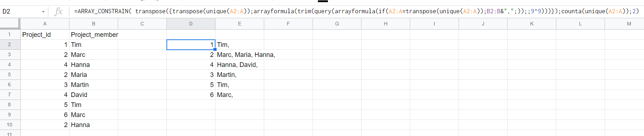Click cell B8 containing Tim

point(93,105)
